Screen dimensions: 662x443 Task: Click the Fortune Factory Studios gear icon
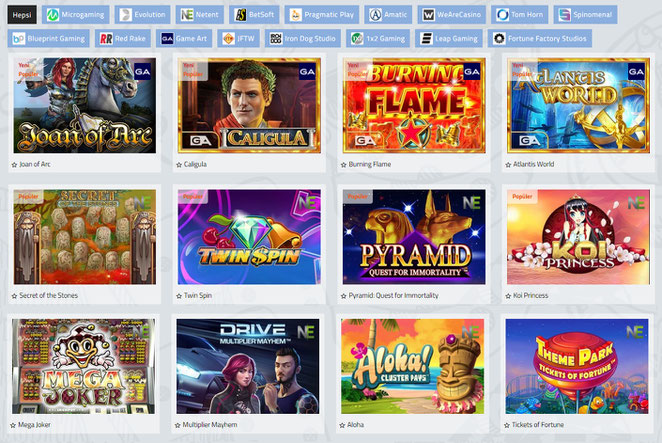click(499, 39)
